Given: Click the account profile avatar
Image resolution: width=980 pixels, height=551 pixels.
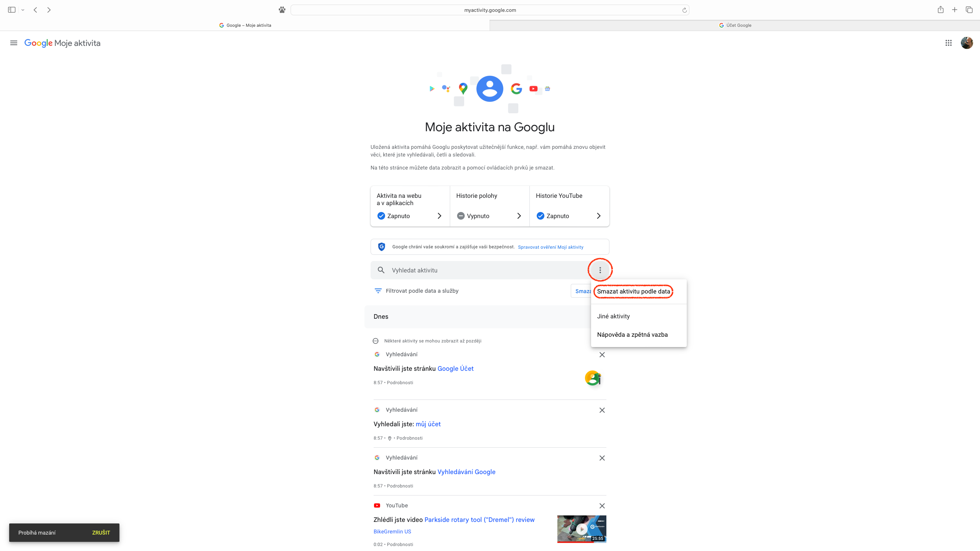Looking at the screenshot, I should click(967, 43).
